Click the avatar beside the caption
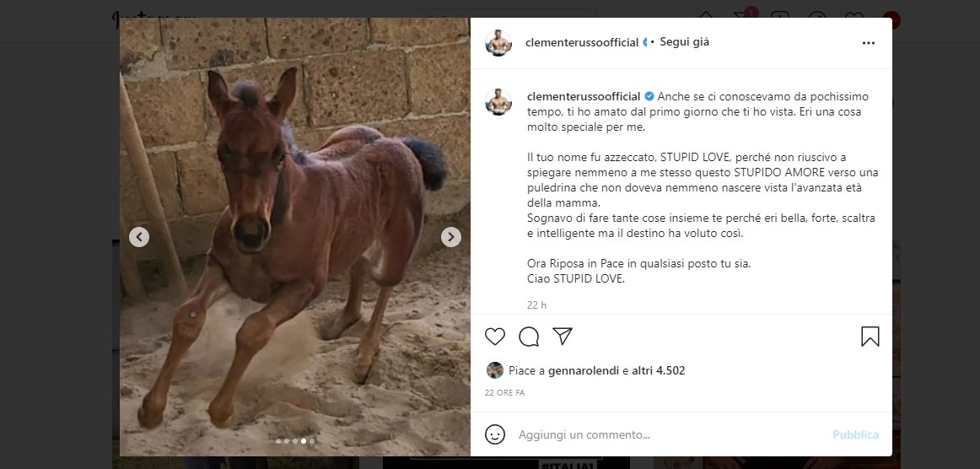This screenshot has width=980, height=469. tap(498, 102)
